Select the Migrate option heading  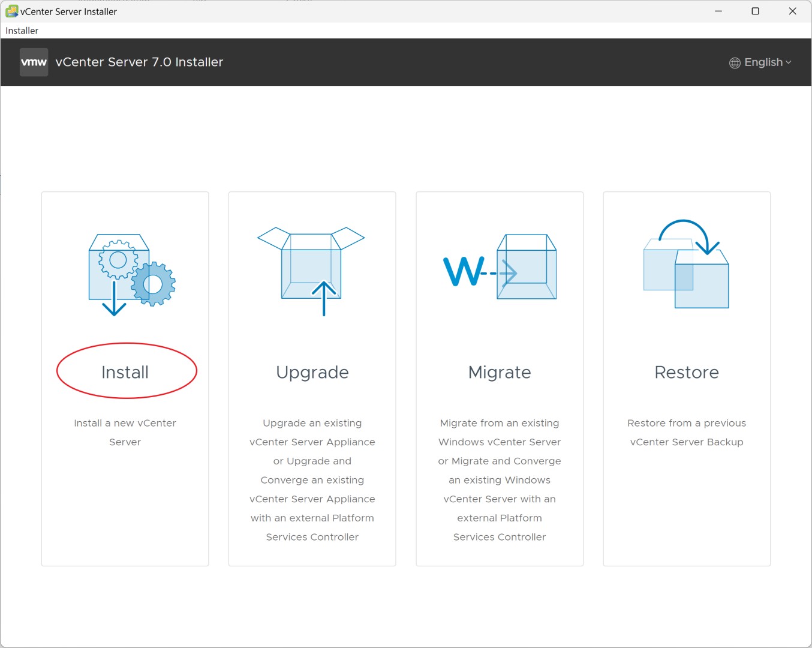(500, 373)
